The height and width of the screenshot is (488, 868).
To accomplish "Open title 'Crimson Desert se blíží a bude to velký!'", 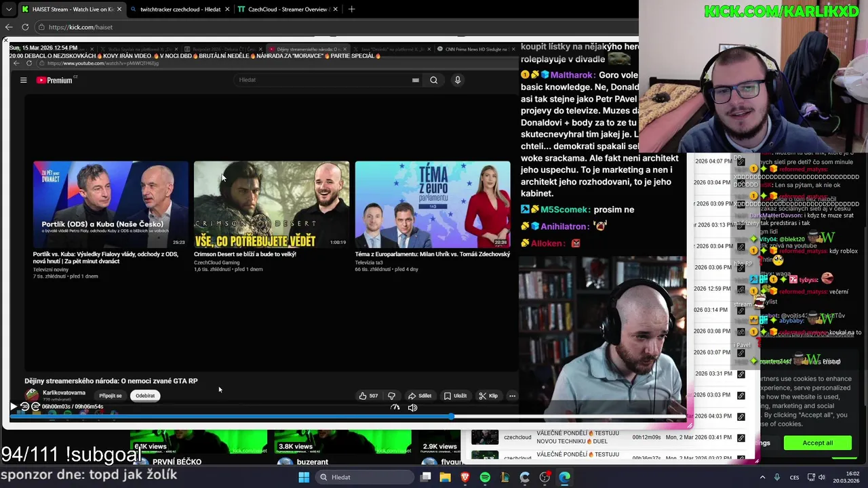I will [x=245, y=254].
